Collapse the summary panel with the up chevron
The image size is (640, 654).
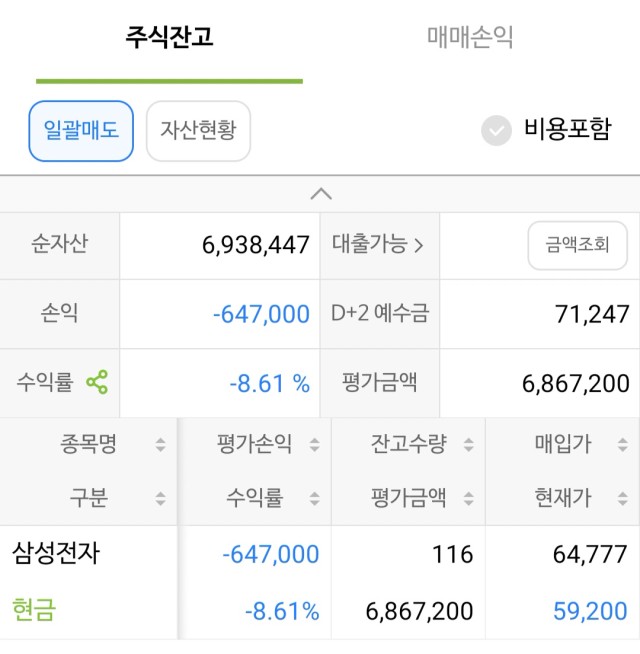click(321, 194)
